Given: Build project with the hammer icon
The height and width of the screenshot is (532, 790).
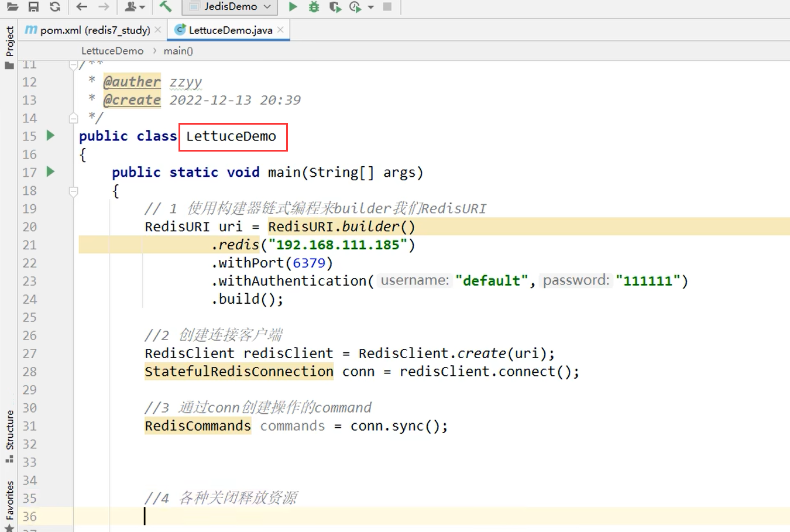Looking at the screenshot, I should [166, 7].
